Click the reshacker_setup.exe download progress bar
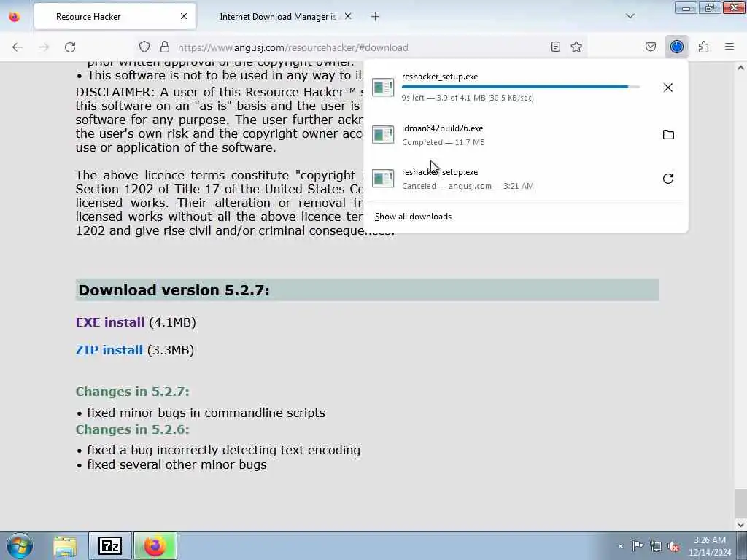Screen dimensions: 747x560 [521, 87]
